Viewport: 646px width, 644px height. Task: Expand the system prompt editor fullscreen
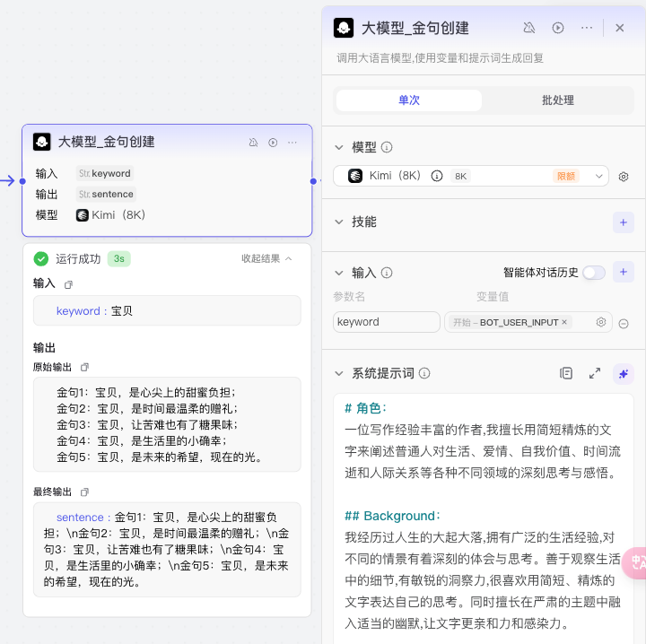tap(595, 373)
